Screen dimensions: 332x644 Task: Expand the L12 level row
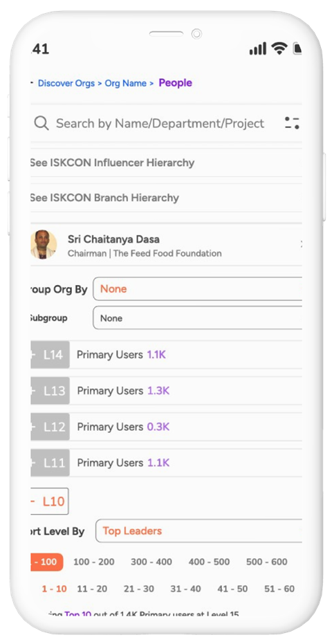pyautogui.click(x=50, y=427)
